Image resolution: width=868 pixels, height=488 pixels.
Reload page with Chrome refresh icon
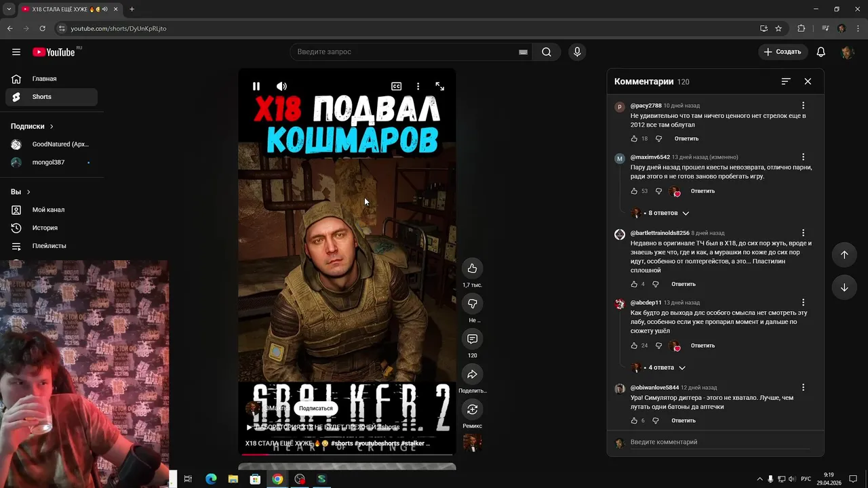pyautogui.click(x=42, y=28)
